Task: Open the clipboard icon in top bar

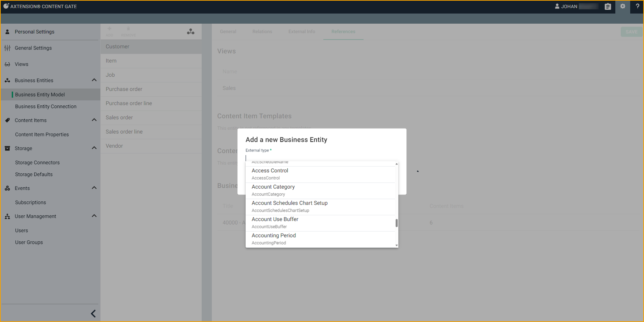Action: click(608, 6)
